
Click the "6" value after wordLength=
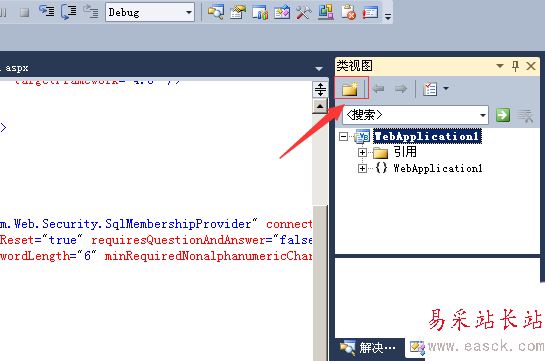click(87, 256)
